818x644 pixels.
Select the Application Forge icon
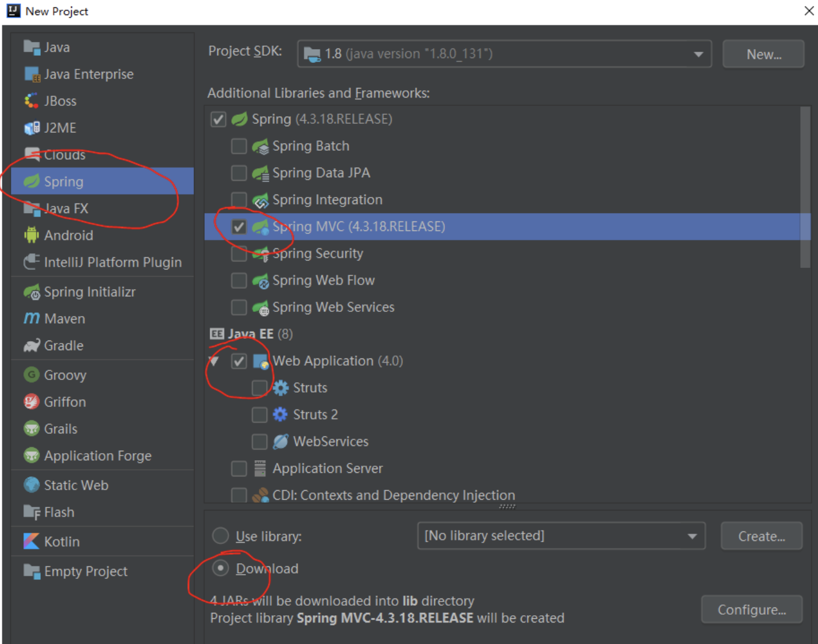click(x=32, y=456)
